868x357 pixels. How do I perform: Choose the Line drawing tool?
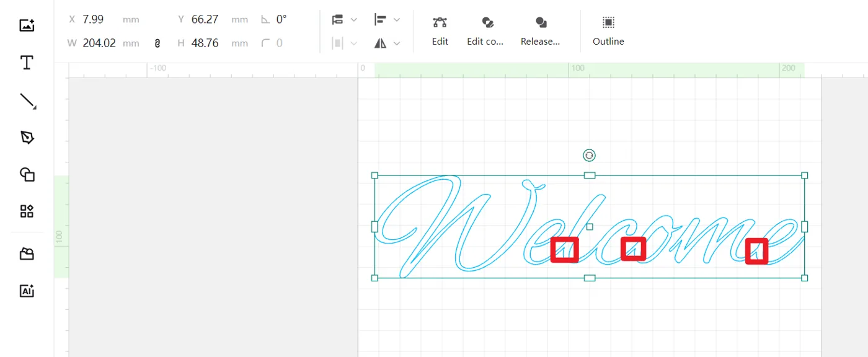pos(28,101)
